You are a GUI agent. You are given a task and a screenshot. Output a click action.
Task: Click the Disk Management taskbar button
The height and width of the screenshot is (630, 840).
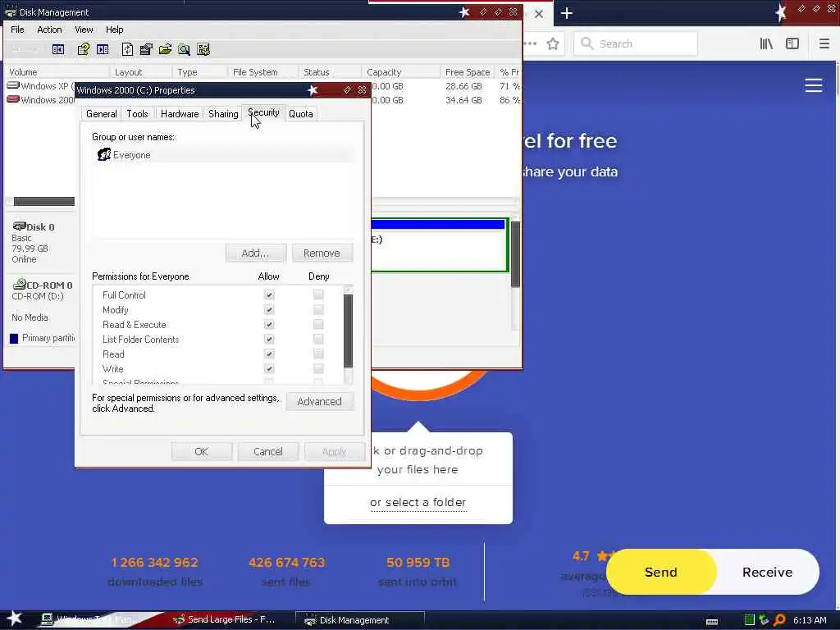pyautogui.click(x=360, y=620)
